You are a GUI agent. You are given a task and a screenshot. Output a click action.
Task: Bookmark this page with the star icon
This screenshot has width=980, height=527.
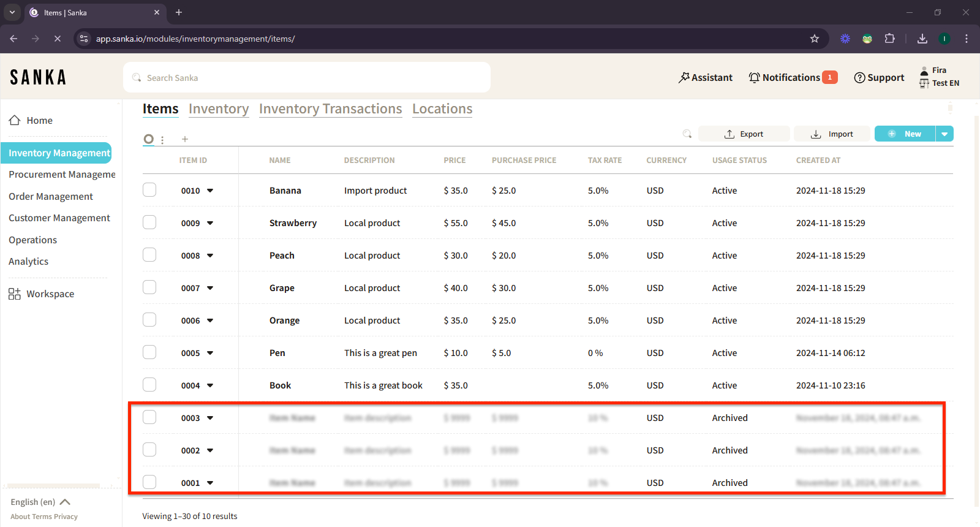point(815,39)
